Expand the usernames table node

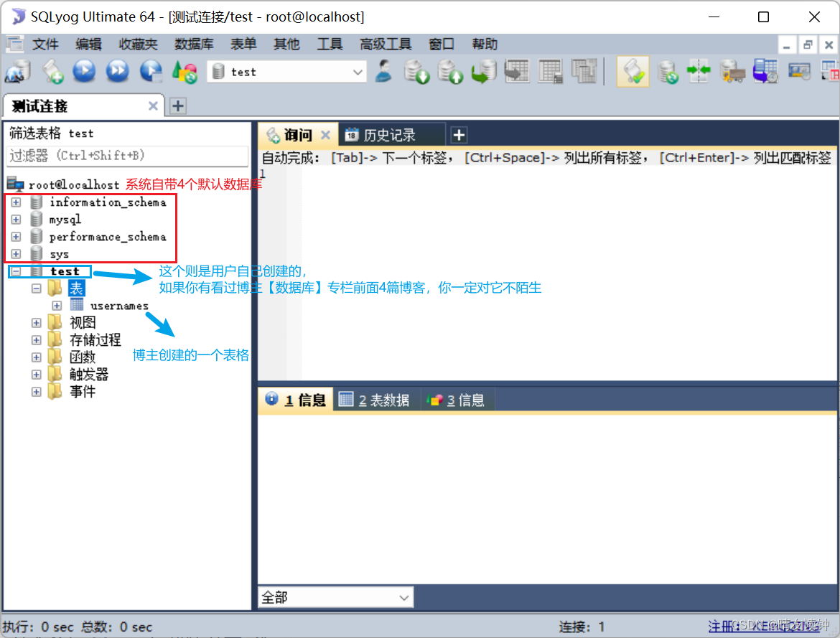(57, 305)
